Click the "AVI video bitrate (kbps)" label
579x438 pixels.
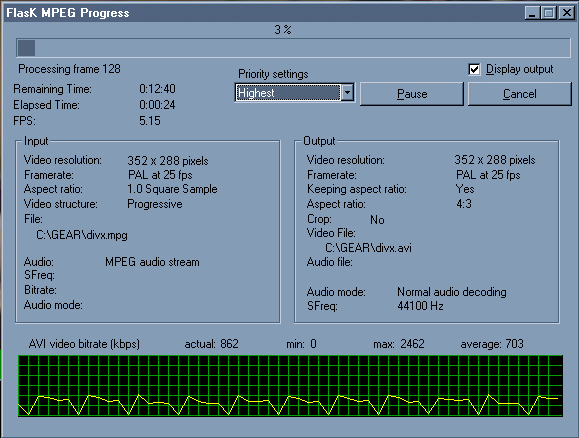tap(85, 344)
